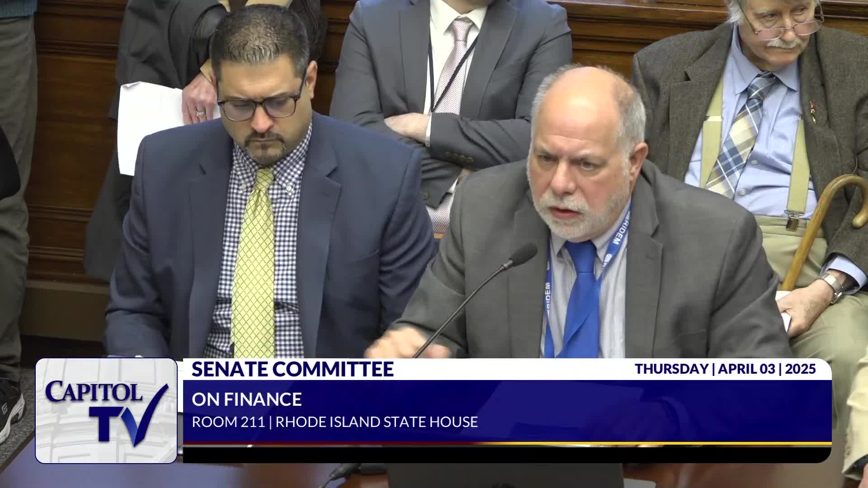Click the ON FINANCE subtitle

tap(246, 399)
